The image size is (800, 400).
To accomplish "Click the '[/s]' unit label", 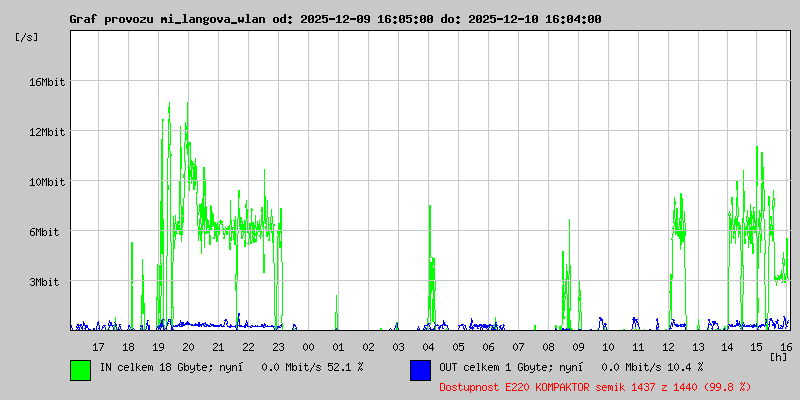I will pyautogui.click(x=27, y=37).
